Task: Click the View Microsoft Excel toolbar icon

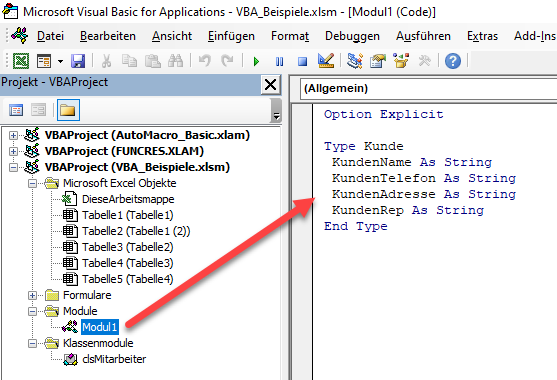Action: (21, 61)
